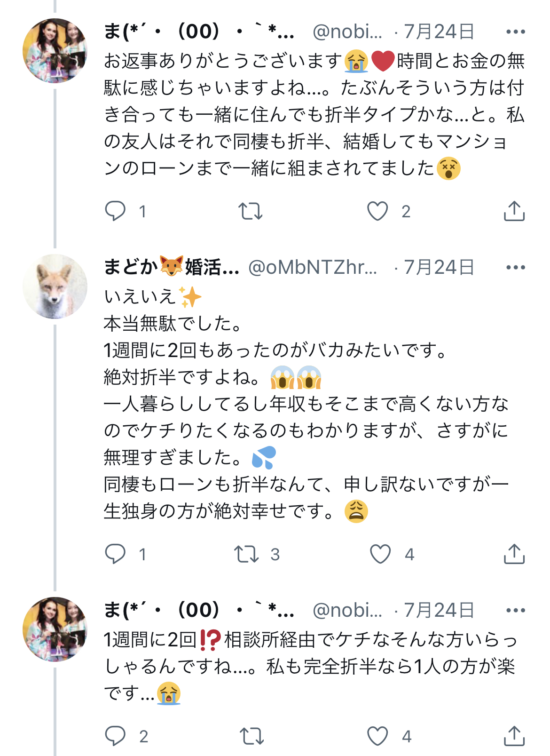Viewport: 550px width, 756px height.
Task: Open more options on まどか's tweet
Action: 515,268
